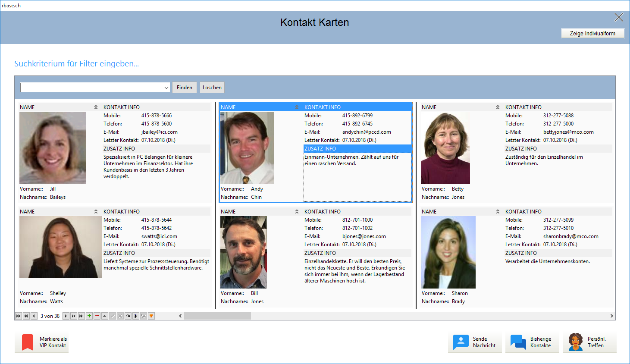Click the highlighted ZUSATZ INFO header
Image resolution: width=630 pixels, height=364 pixels.
coord(357,149)
